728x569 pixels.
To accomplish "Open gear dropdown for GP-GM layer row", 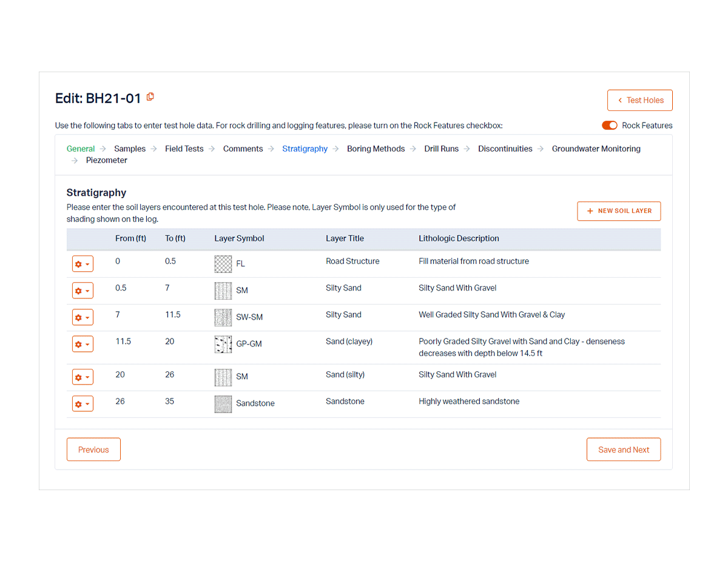I will (83, 345).
